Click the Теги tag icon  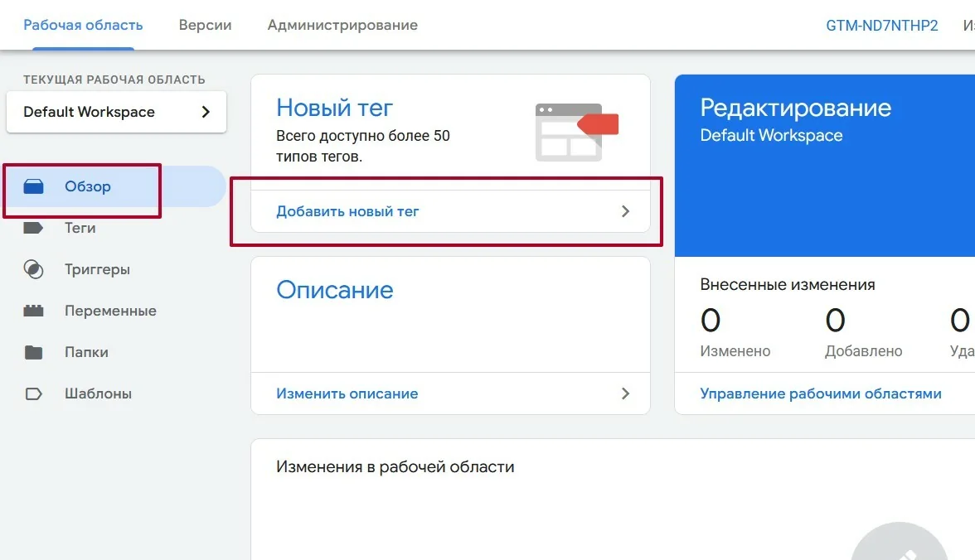(x=33, y=228)
